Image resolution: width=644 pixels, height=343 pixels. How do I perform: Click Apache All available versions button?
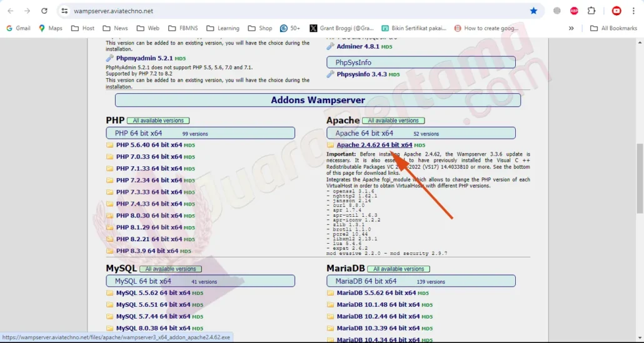point(393,121)
